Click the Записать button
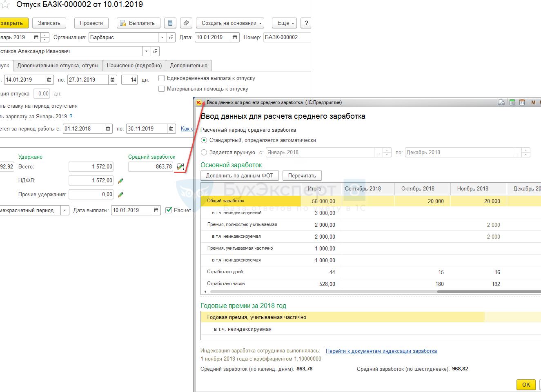Viewport: 541px width, 392px height. (x=49, y=23)
